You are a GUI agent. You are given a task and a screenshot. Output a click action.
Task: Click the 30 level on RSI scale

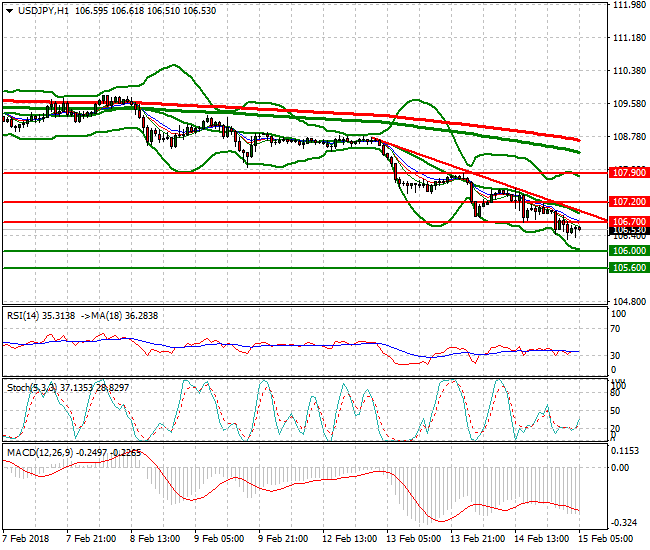(x=617, y=356)
